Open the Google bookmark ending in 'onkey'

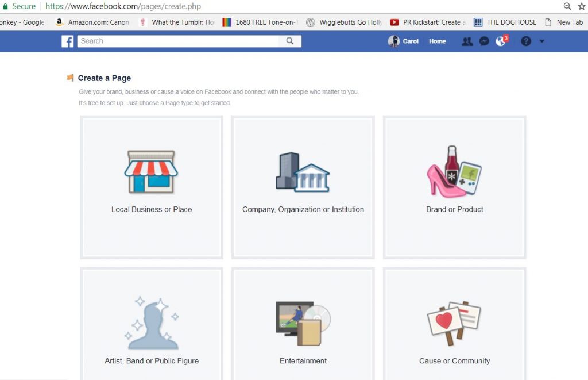(x=22, y=22)
